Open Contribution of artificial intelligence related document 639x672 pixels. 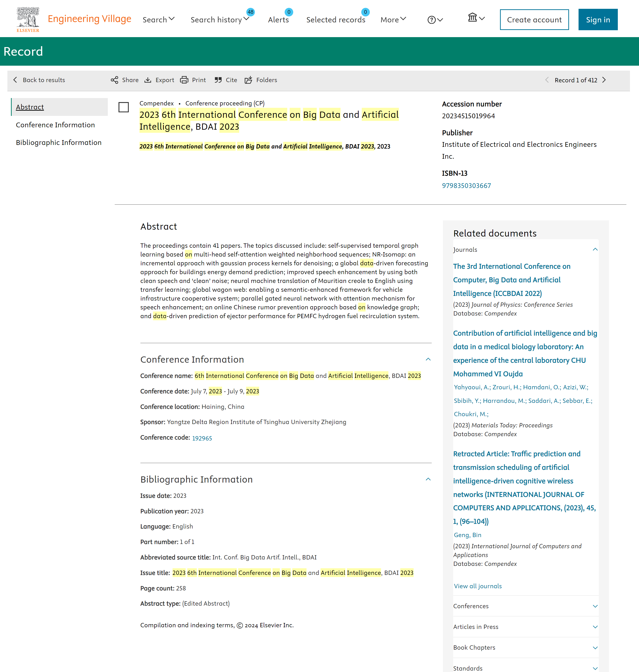pyautogui.click(x=525, y=354)
